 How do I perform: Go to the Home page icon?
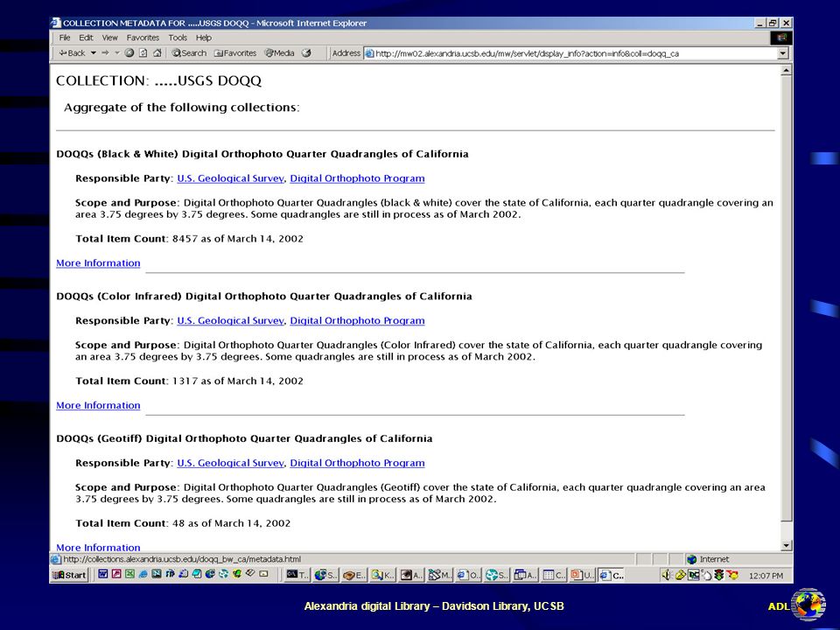[x=157, y=53]
